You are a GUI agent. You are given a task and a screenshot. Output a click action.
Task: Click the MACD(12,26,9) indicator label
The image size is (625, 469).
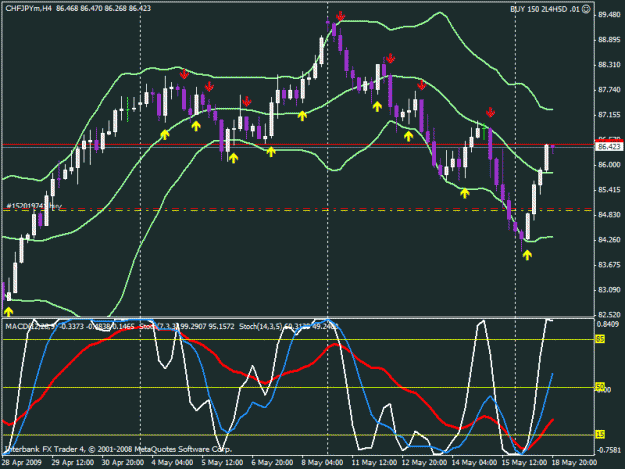click(x=30, y=327)
